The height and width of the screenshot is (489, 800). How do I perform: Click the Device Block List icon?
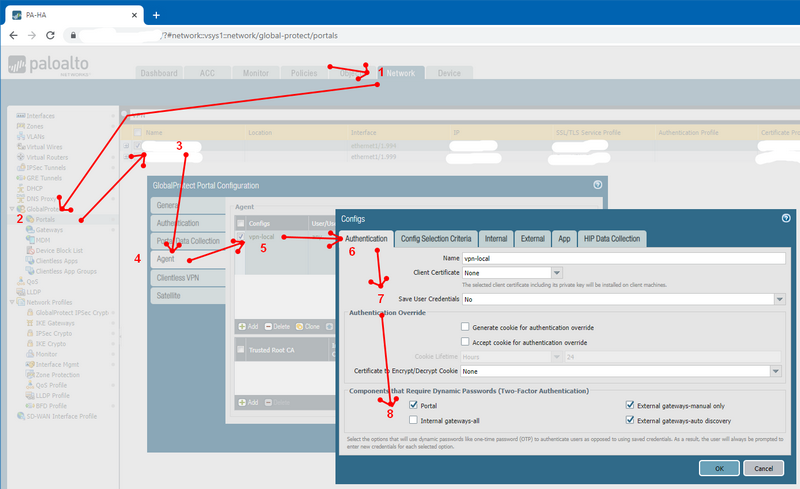[30, 251]
